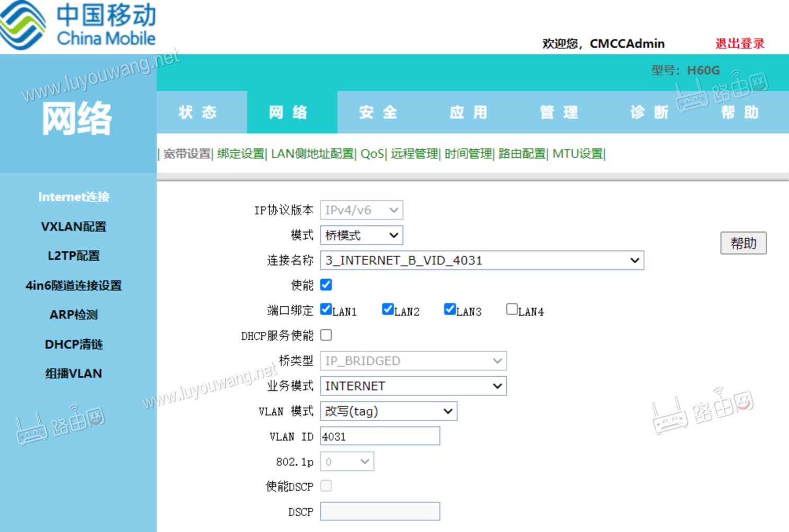
Task: Select L2TP配置 in the sidebar
Action: coord(73,256)
